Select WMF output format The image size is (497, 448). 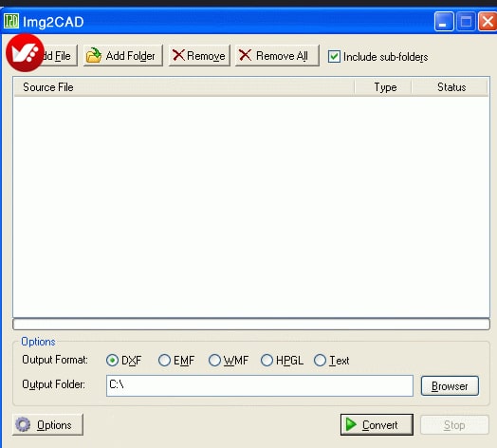point(214,361)
